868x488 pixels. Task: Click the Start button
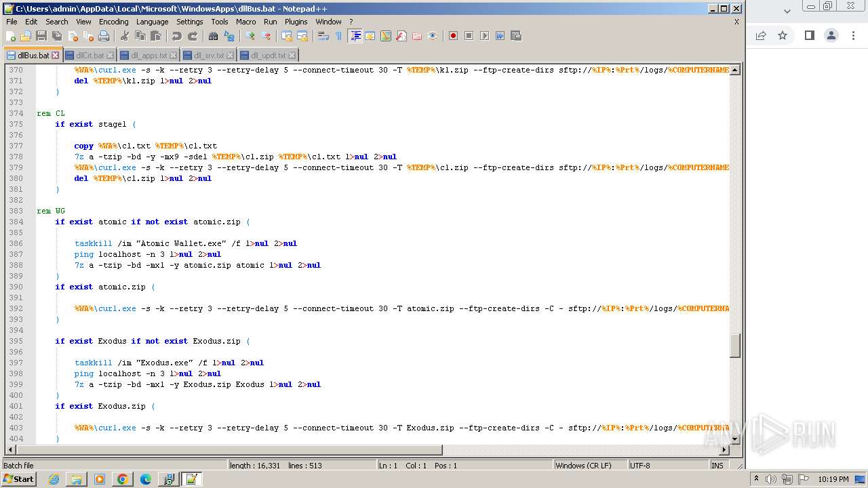click(18, 479)
